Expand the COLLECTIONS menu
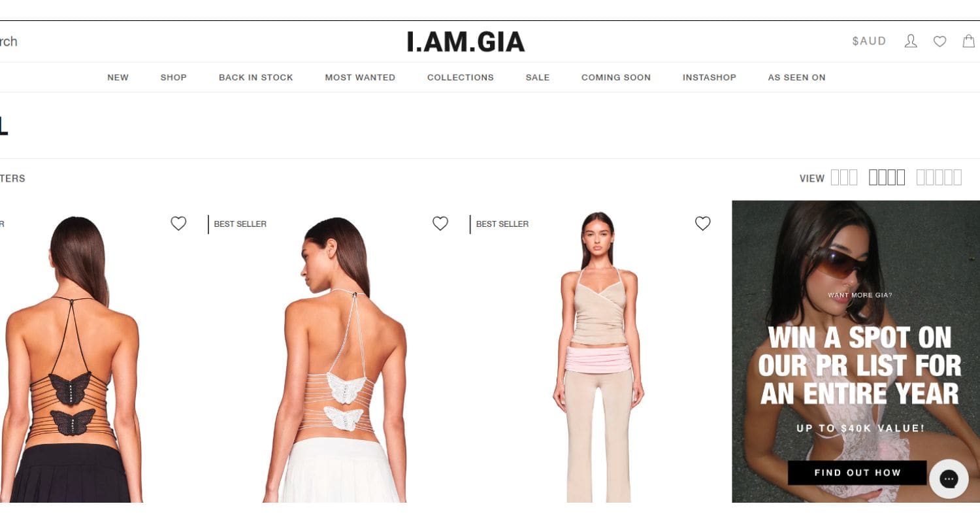980x523 pixels. (x=461, y=77)
